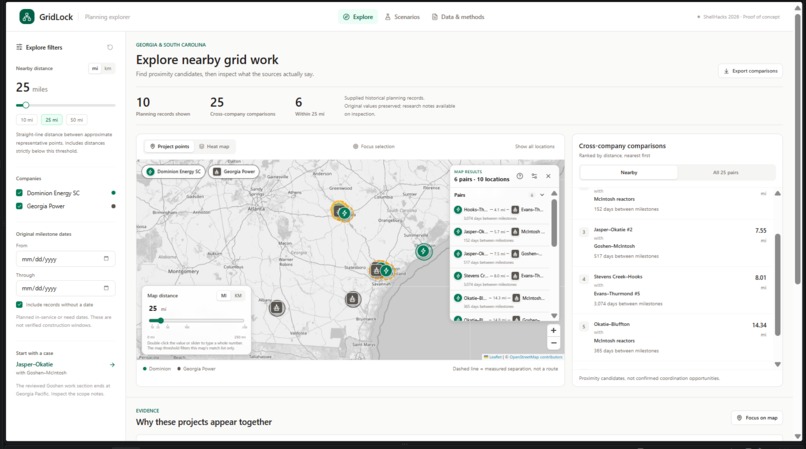806x449 pixels.
Task: Select the All 25 pairs tab
Action: [725, 172]
